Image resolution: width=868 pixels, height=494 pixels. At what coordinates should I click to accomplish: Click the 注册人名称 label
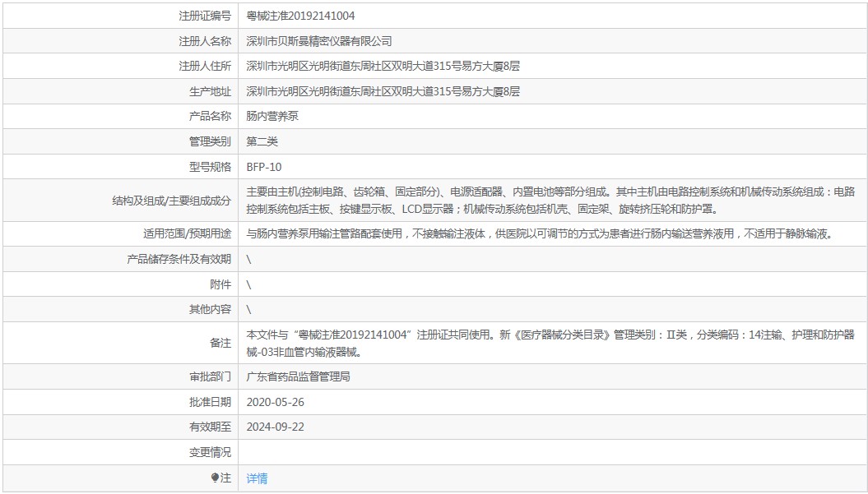tap(205, 41)
